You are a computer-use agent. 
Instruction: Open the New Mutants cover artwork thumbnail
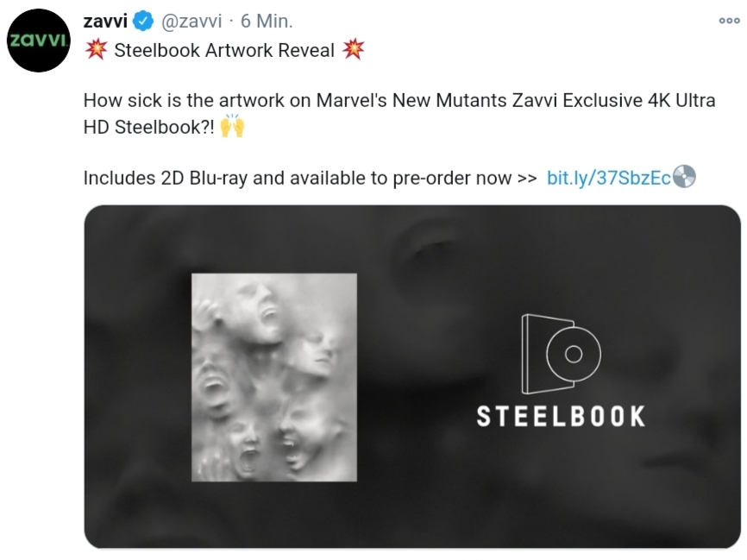[x=274, y=377]
